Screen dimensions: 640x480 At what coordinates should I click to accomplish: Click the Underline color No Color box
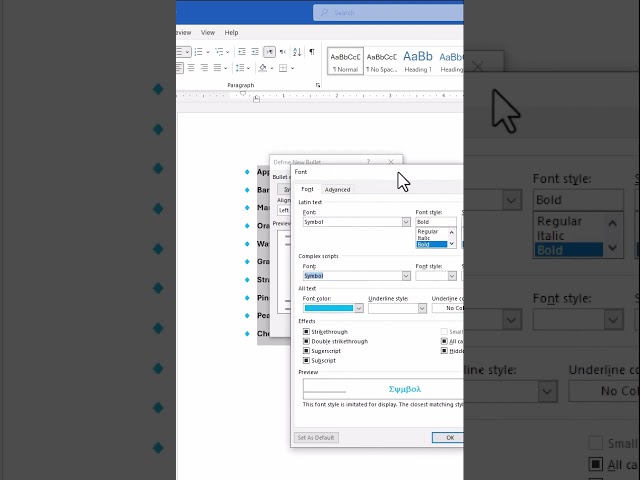447,308
